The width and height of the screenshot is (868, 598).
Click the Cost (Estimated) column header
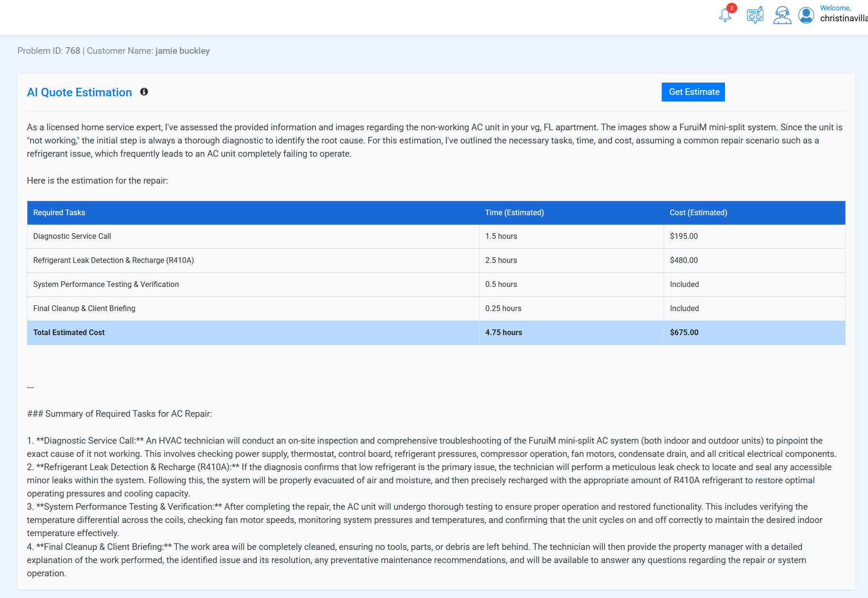pyautogui.click(x=698, y=213)
